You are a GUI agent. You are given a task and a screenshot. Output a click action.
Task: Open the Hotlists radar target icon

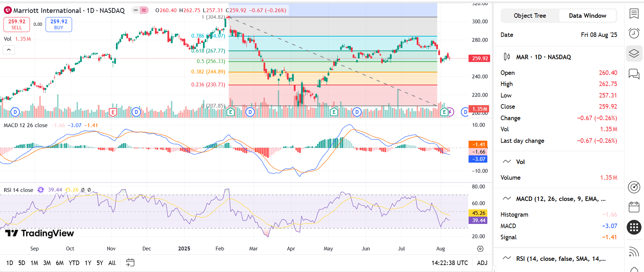pyautogui.click(x=634, y=187)
